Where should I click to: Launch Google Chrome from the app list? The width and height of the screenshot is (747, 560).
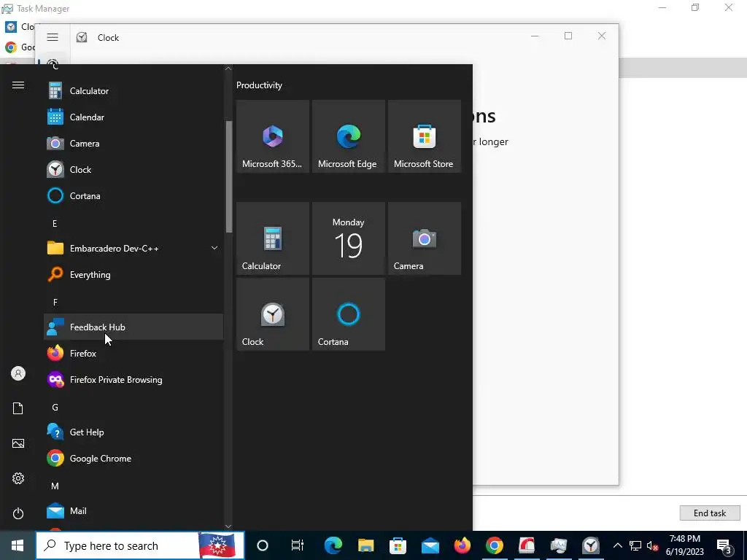click(133, 458)
